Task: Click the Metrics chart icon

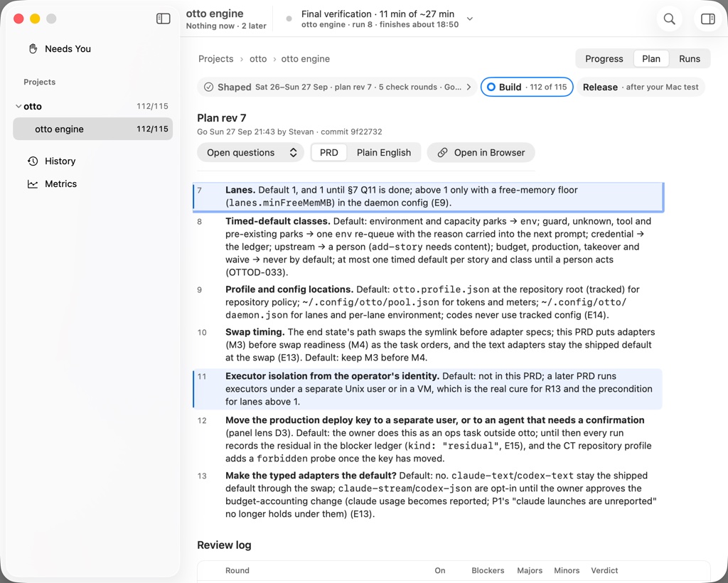Action: coord(33,184)
